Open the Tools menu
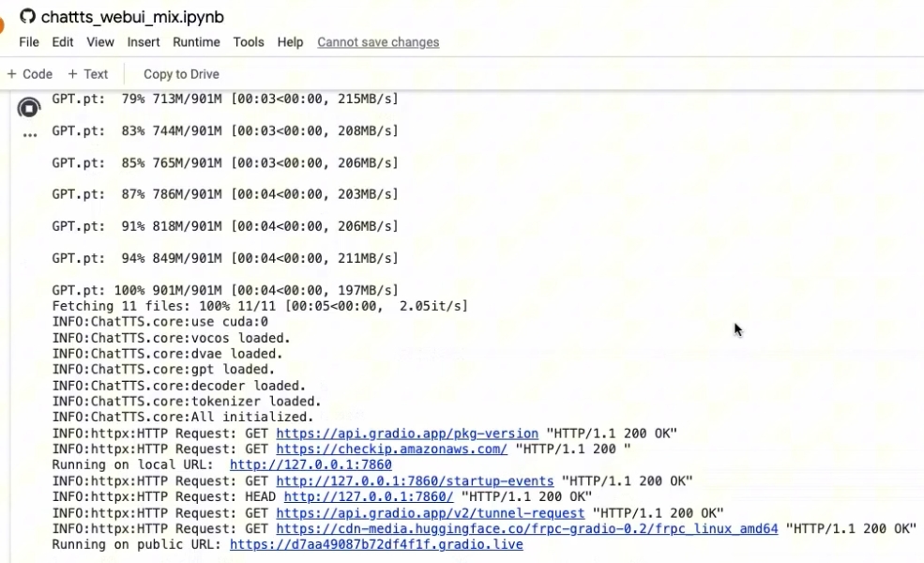The width and height of the screenshot is (924, 563). pyautogui.click(x=249, y=42)
